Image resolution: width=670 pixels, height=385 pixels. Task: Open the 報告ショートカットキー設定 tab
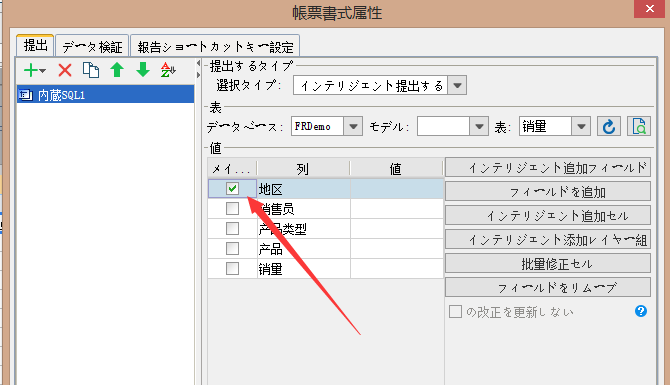[x=215, y=46]
